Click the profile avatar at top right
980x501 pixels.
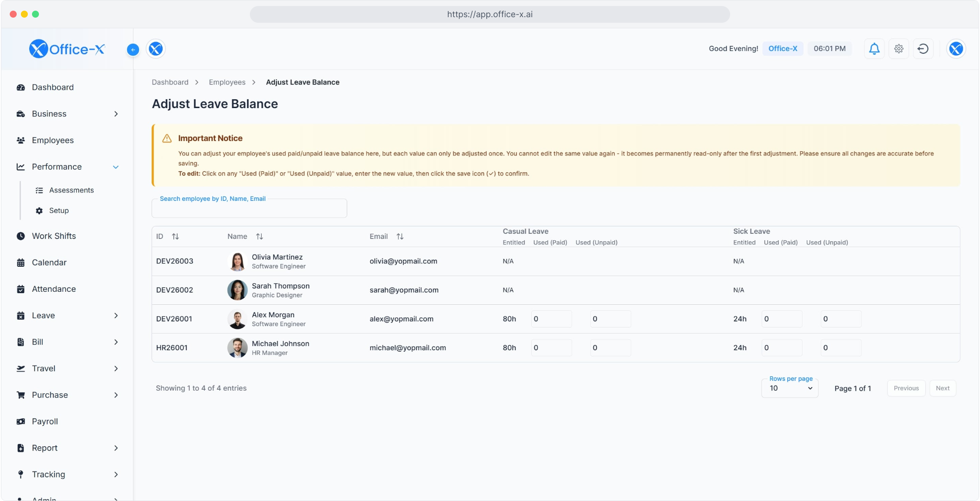[955, 49]
